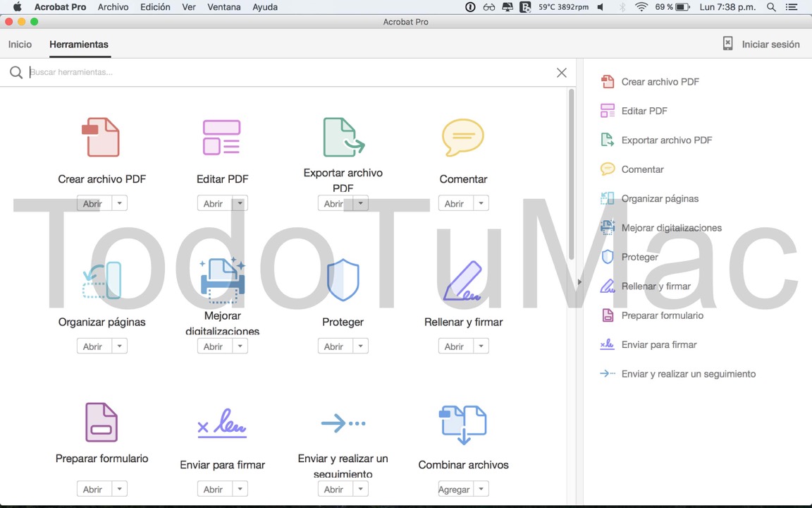
Task: Click the Mejorar digitalizaciones sidebar icon
Action: [x=607, y=227]
